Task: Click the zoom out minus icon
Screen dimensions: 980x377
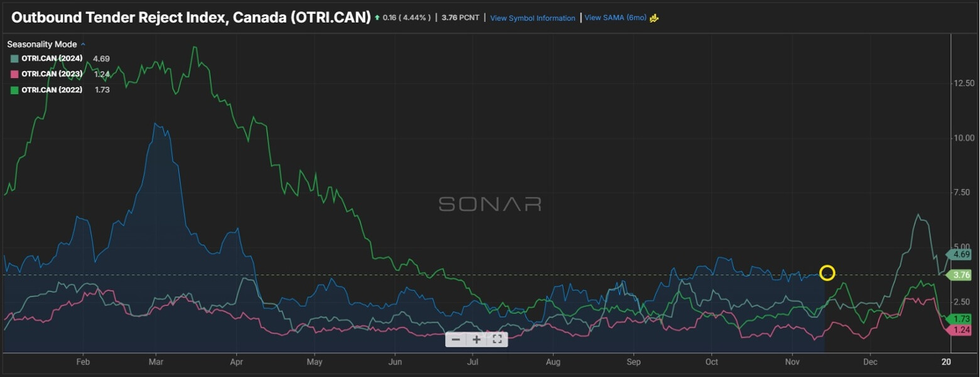Action: (456, 339)
